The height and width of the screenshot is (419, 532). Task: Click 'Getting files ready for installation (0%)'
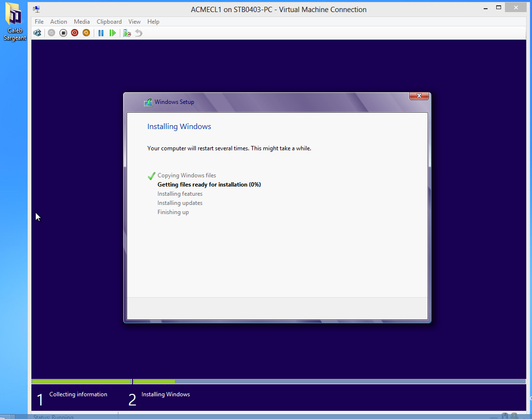pos(209,185)
